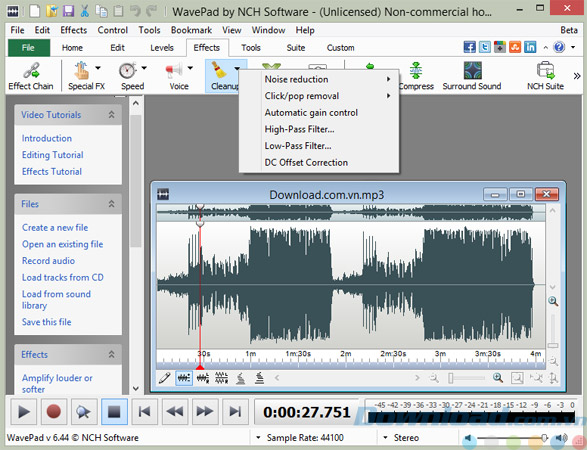This screenshot has height=450, width=587.
Task: Open the Special FX dropdown arrow
Action: tap(98, 68)
